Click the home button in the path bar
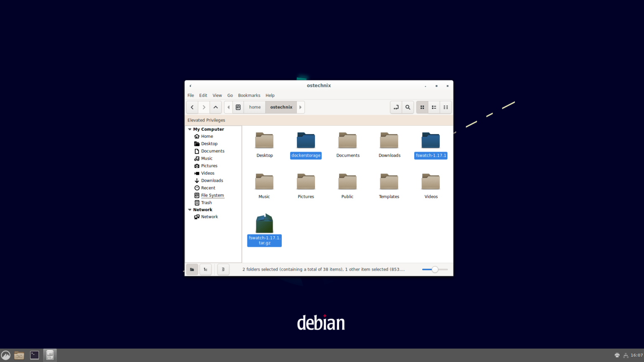Viewport: 644px width, 362px height. pos(254,107)
